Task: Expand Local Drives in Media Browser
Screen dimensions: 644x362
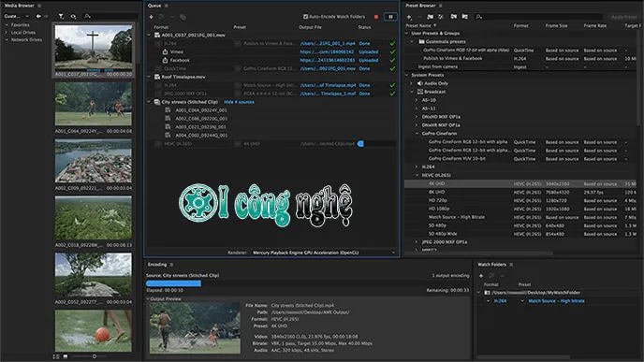Action: [x=7, y=33]
